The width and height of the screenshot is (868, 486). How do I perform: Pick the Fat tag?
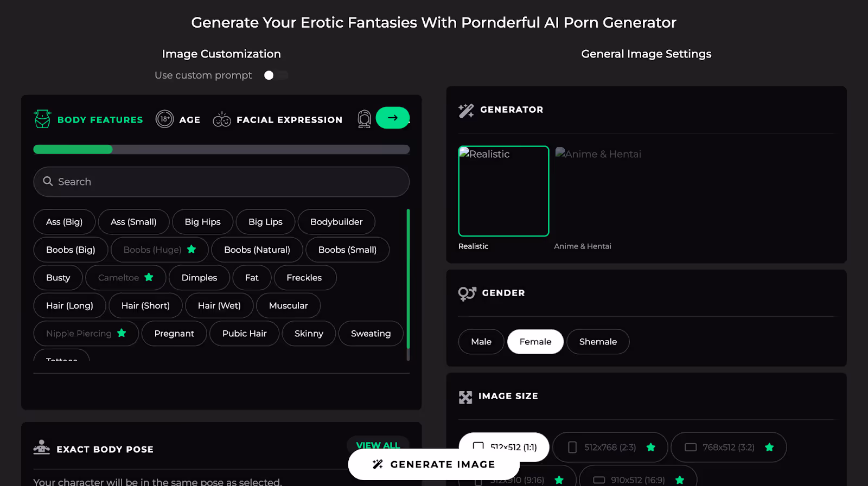[x=252, y=278]
